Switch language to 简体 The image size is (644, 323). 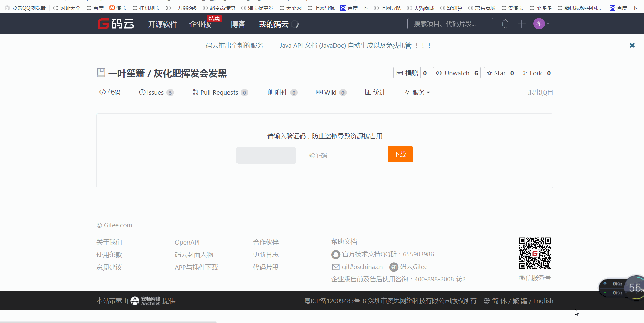click(x=499, y=301)
